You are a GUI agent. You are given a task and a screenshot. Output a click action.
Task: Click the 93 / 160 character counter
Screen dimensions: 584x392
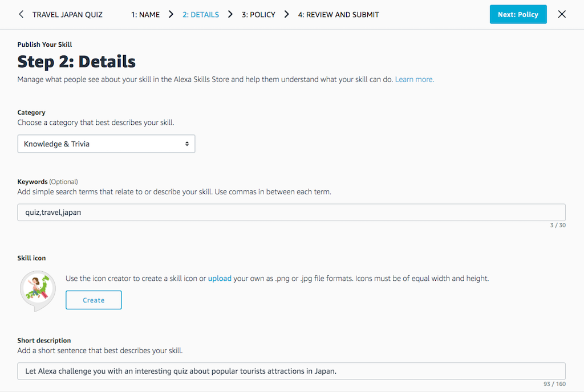pyautogui.click(x=554, y=384)
